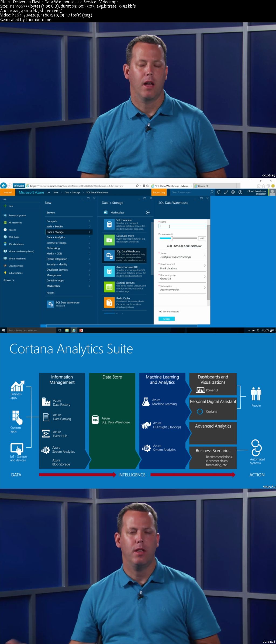The image size is (276, 644).
Task: Expand the Internet of Things category
Action: [69, 243]
